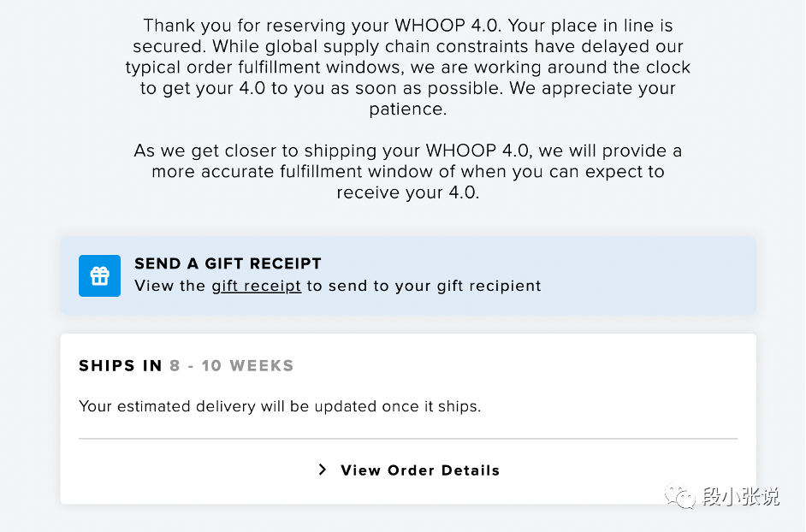Click the word 'patience.' in the message
The image size is (806, 532).
click(x=408, y=109)
